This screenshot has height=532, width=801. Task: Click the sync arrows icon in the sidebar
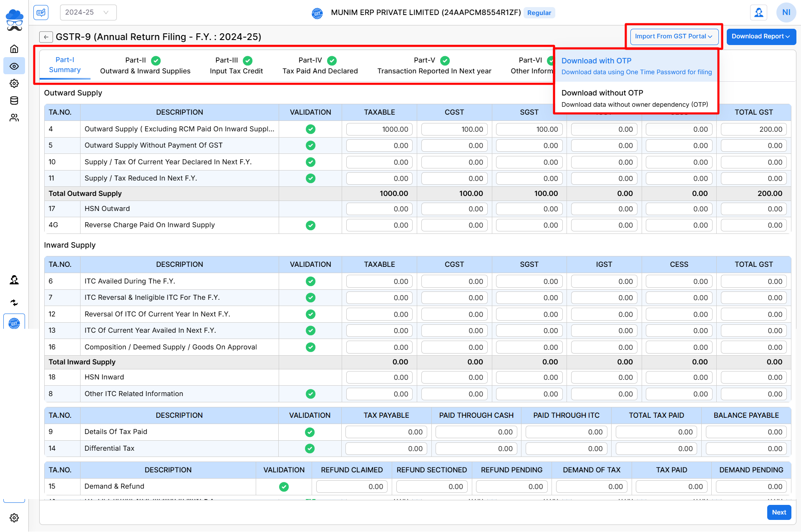pos(14,303)
